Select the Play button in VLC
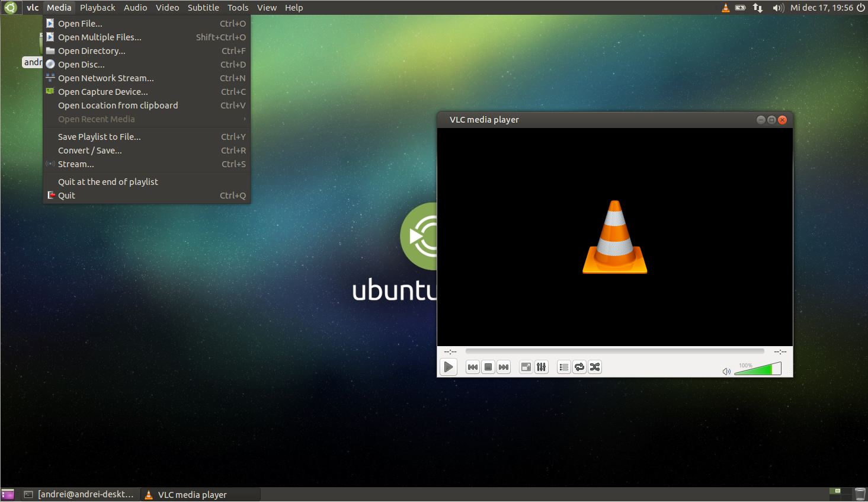Image resolution: width=868 pixels, height=502 pixels. pos(449,367)
